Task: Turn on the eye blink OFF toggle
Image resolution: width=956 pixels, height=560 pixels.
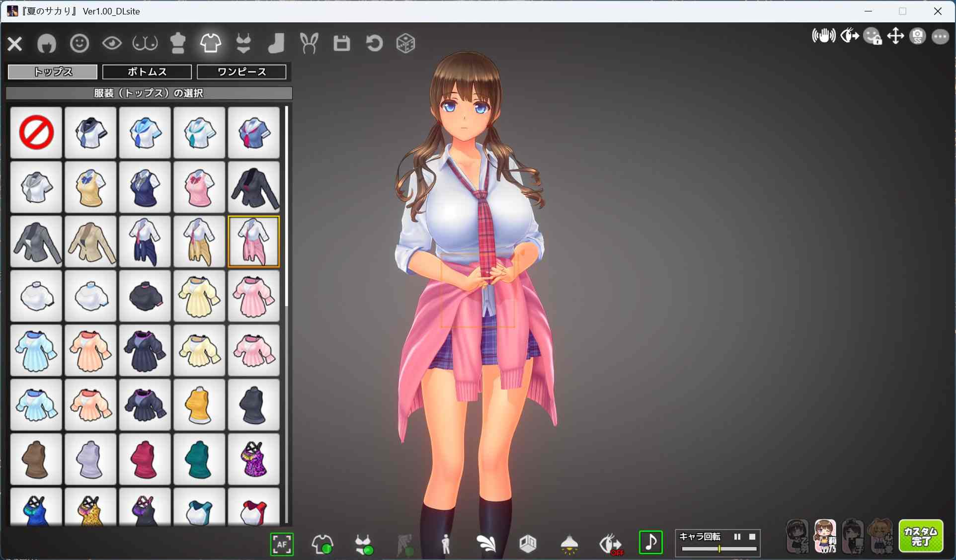Action: (x=610, y=544)
